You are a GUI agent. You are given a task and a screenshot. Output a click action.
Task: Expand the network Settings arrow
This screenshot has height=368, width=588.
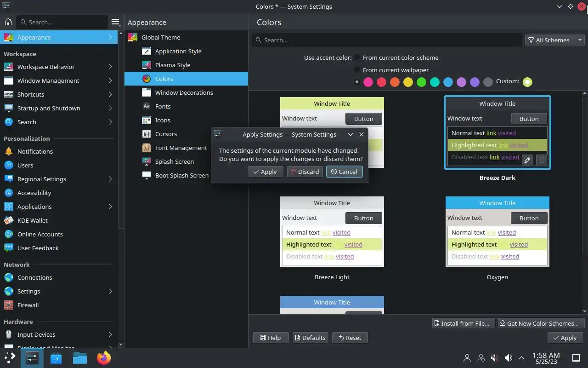pyautogui.click(x=110, y=291)
